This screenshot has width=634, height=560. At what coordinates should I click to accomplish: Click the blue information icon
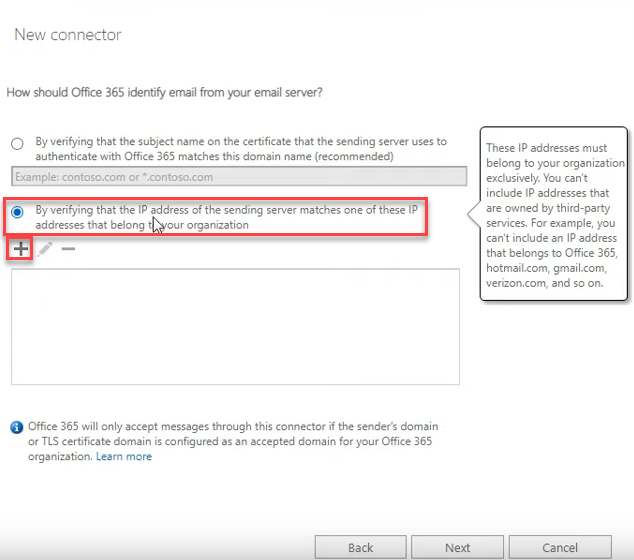17,427
